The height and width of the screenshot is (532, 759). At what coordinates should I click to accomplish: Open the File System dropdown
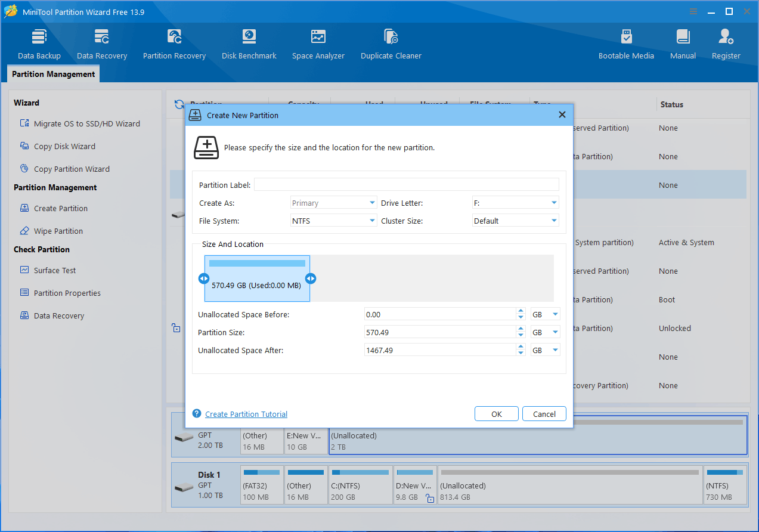(333, 221)
